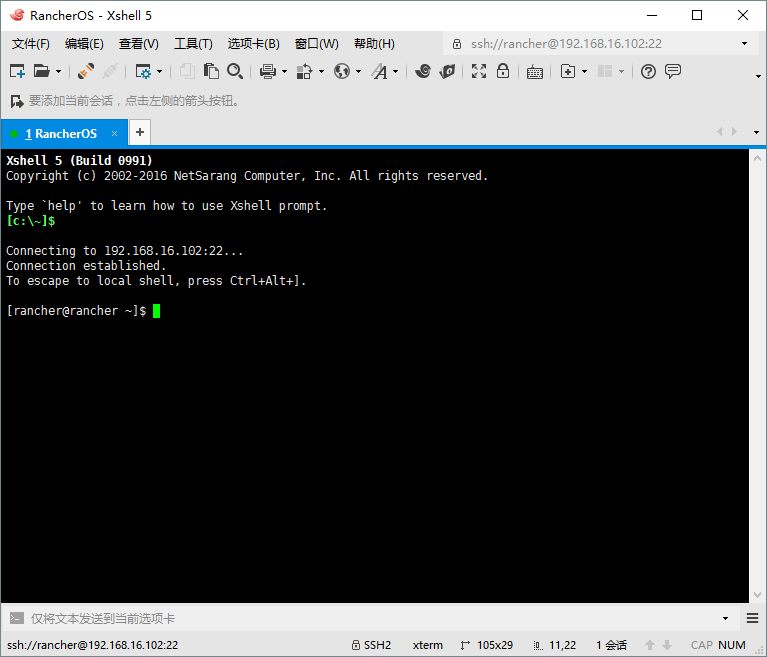Expand the file transfer dropdown arrow
This screenshot has width=767, height=657.
click(321, 72)
